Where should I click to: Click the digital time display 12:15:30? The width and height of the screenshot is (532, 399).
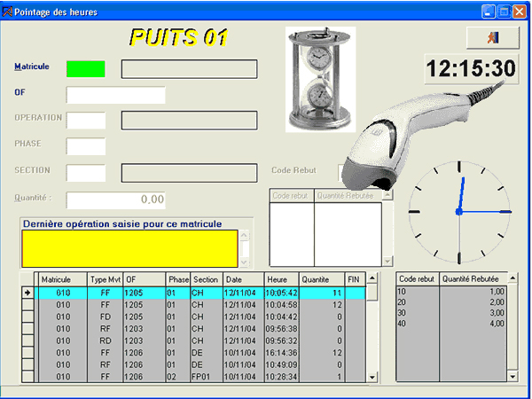click(469, 68)
